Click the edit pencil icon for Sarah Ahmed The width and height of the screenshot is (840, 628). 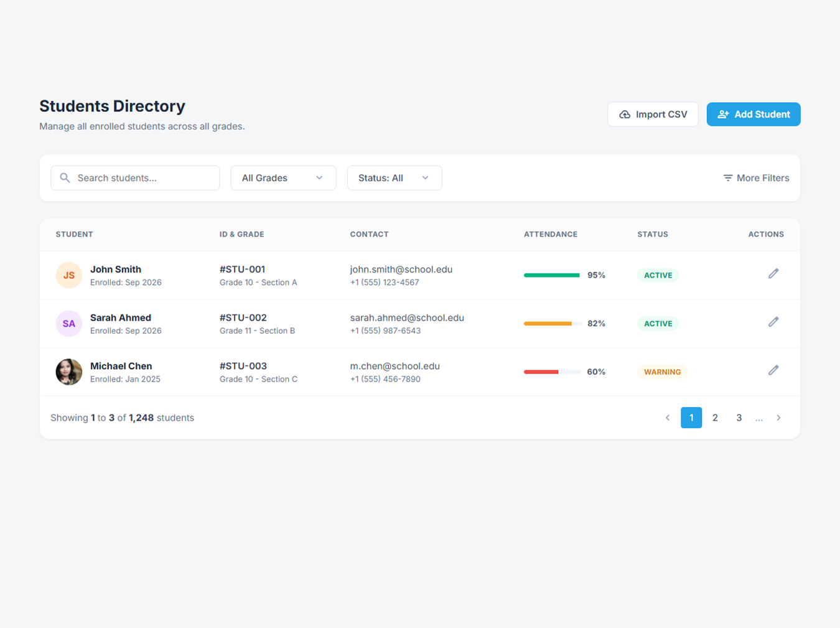click(x=773, y=322)
